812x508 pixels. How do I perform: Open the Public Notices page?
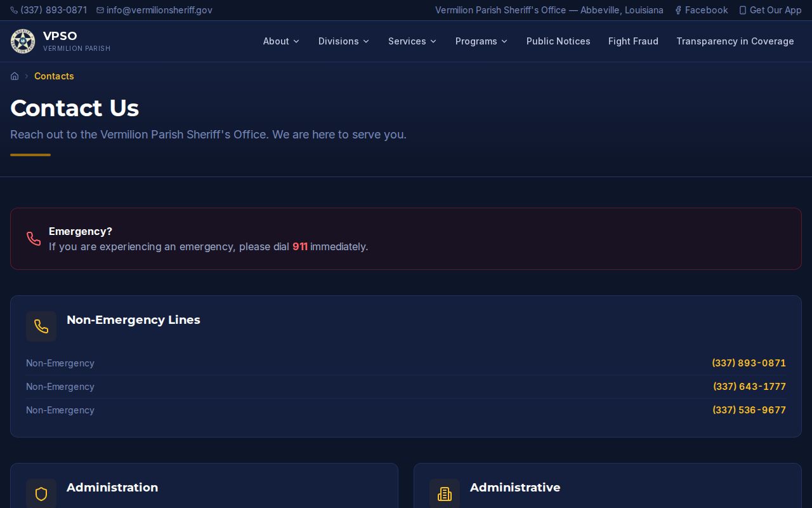point(558,41)
